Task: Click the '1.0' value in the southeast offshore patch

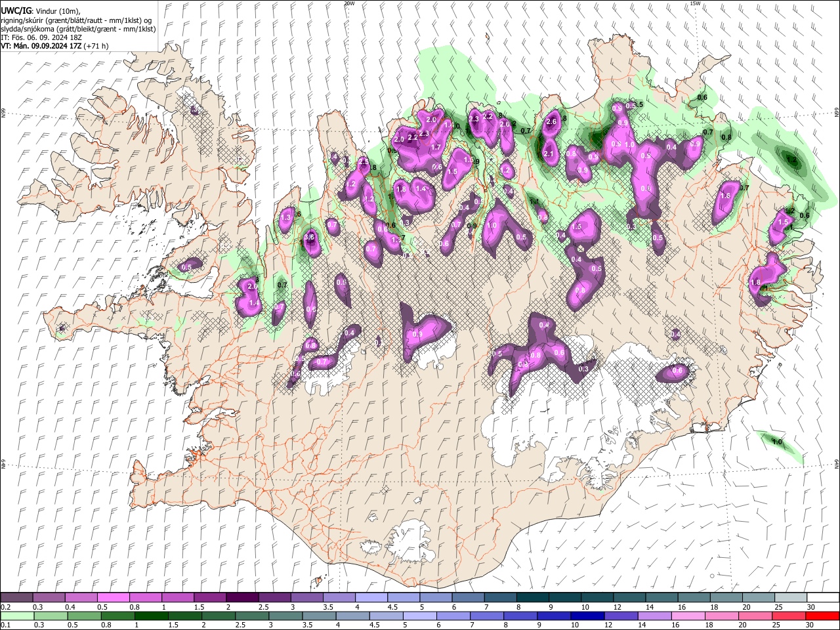Action: [777, 442]
